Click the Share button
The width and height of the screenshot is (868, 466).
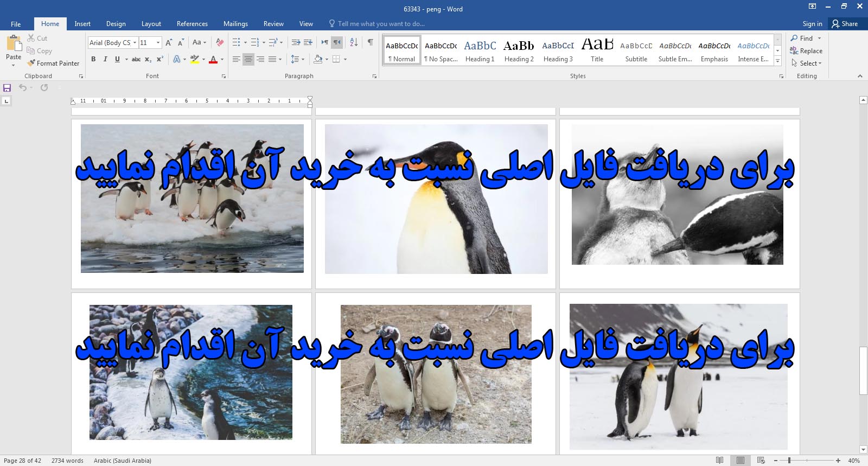tap(845, 24)
